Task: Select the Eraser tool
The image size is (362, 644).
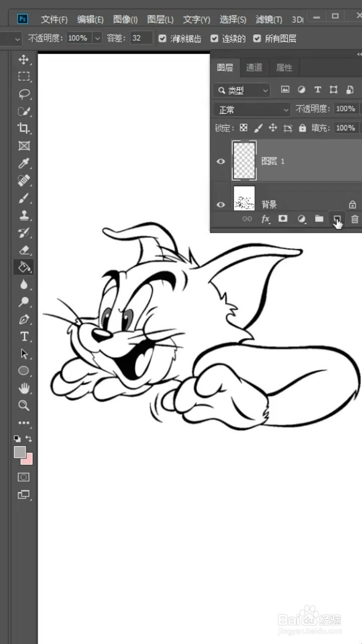Action: click(x=24, y=250)
